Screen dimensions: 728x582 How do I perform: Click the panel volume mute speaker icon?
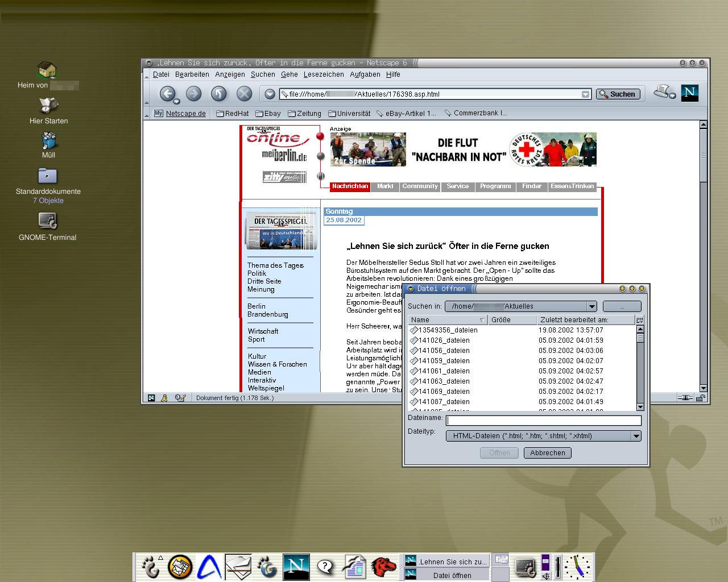(x=545, y=576)
